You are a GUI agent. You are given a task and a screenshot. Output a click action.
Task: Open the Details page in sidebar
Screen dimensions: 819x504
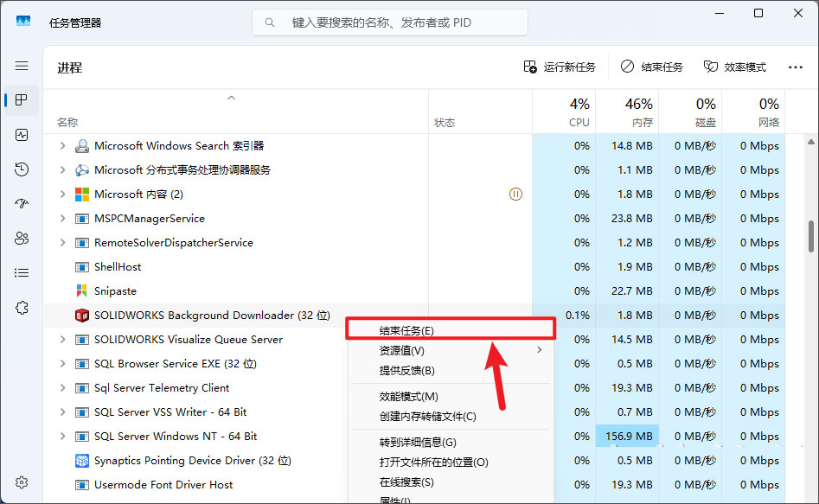[22, 273]
